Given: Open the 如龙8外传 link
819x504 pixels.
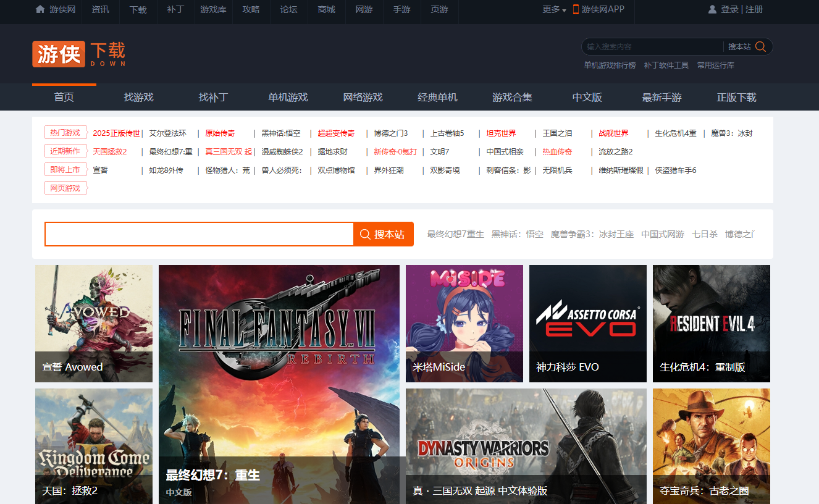Looking at the screenshot, I should pyautogui.click(x=166, y=170).
